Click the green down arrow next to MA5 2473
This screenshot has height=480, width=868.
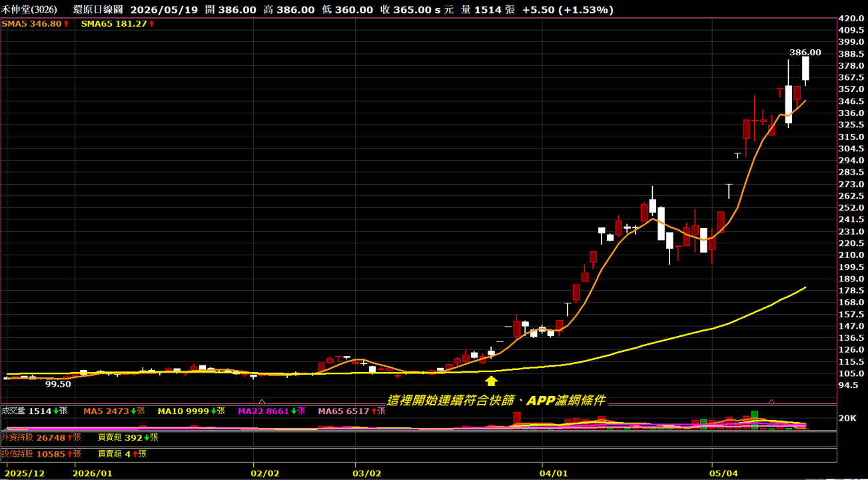[x=133, y=411]
